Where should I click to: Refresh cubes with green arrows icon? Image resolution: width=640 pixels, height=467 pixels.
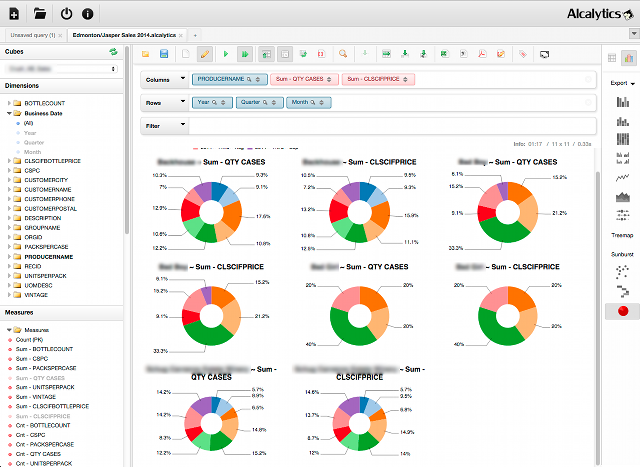pos(113,52)
